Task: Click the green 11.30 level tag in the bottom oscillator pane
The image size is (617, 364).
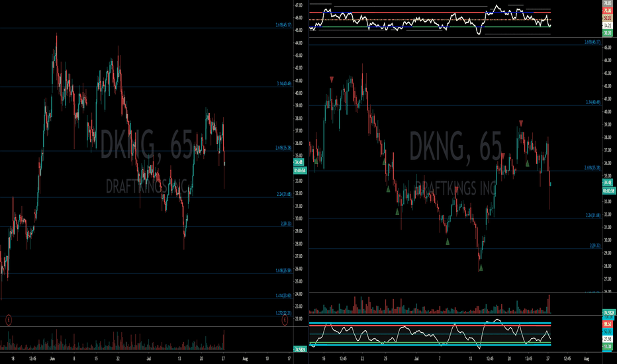Action: click(608, 347)
